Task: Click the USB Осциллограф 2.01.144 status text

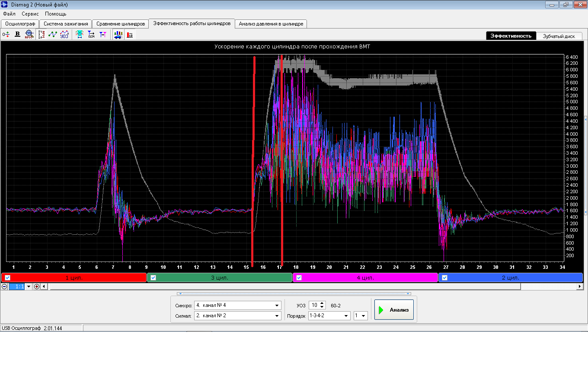Action: click(32, 328)
